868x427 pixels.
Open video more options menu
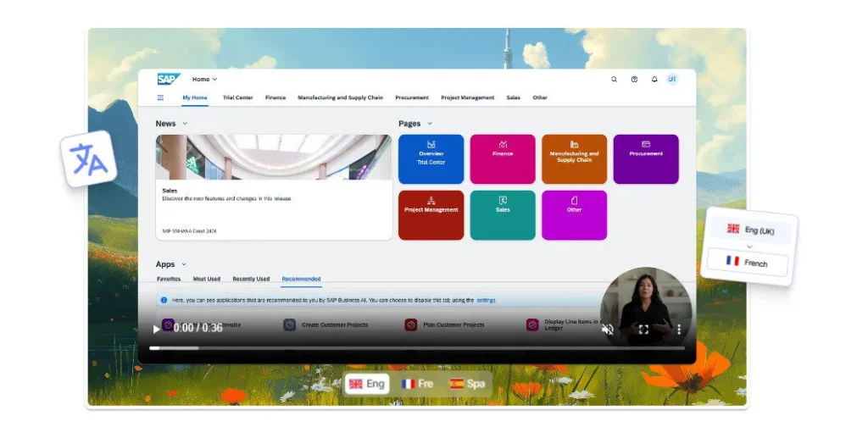[x=678, y=329]
